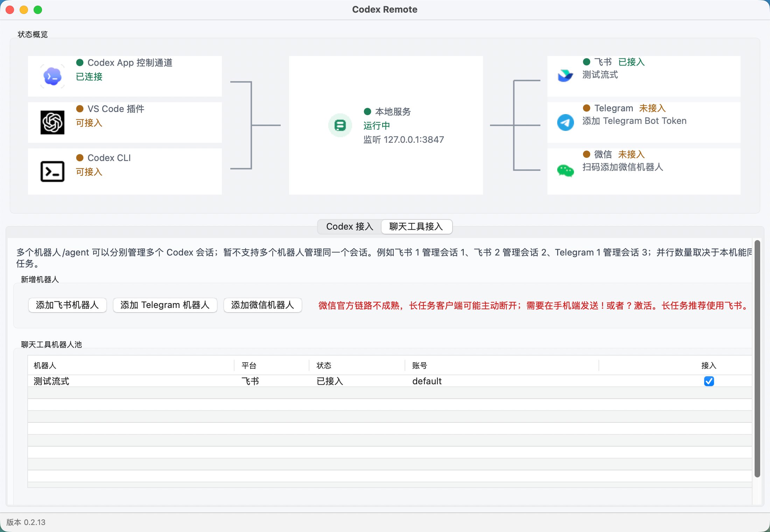770x532 pixels.
Task: Click the default account cell
Action: point(427,381)
